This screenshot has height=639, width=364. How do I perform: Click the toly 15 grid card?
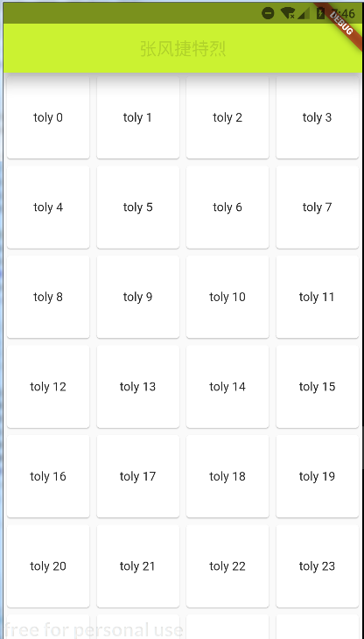[317, 386]
